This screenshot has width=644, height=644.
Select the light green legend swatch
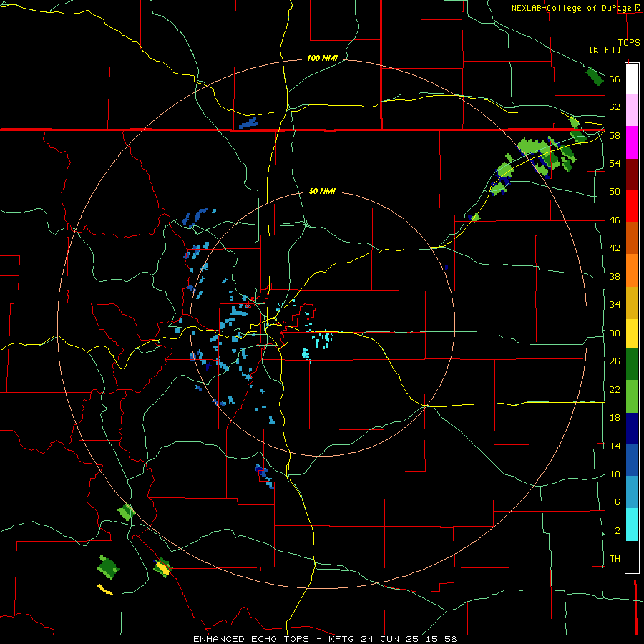coord(632,396)
